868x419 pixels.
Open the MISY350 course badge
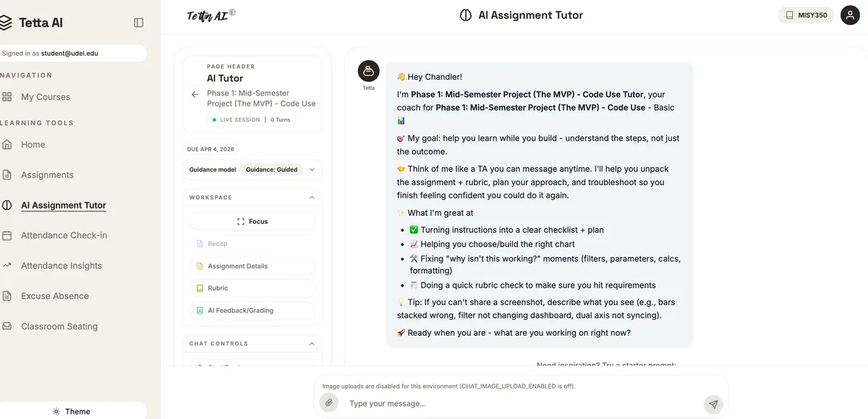click(x=806, y=15)
